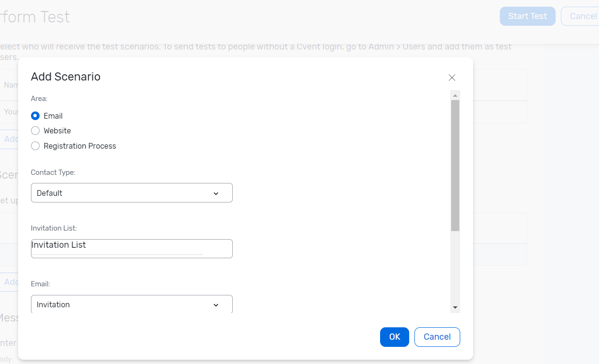599x364 pixels.
Task: Click the chevron arrow in Contact Type box
Action: (x=216, y=193)
